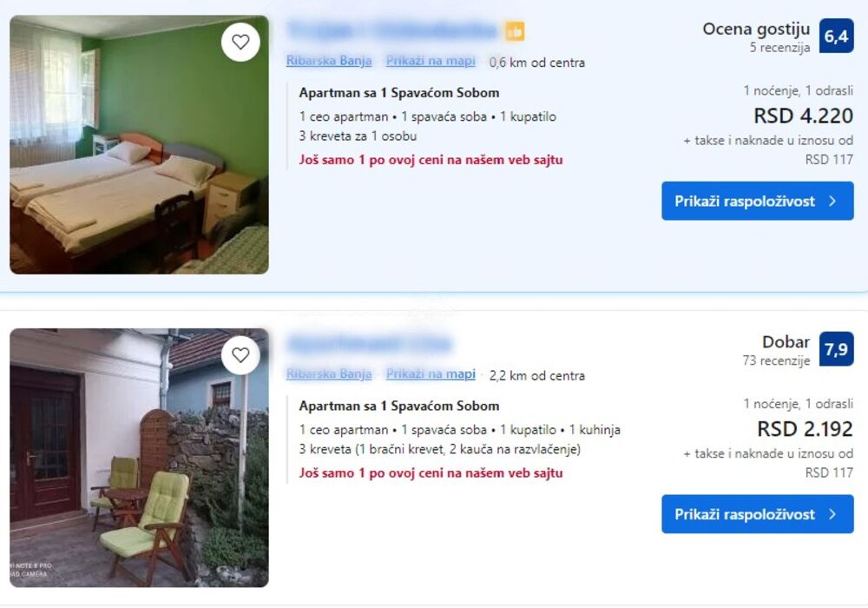This screenshot has width=868, height=608.
Task: Open Ribarska Banja link of first listing
Action: [329, 61]
